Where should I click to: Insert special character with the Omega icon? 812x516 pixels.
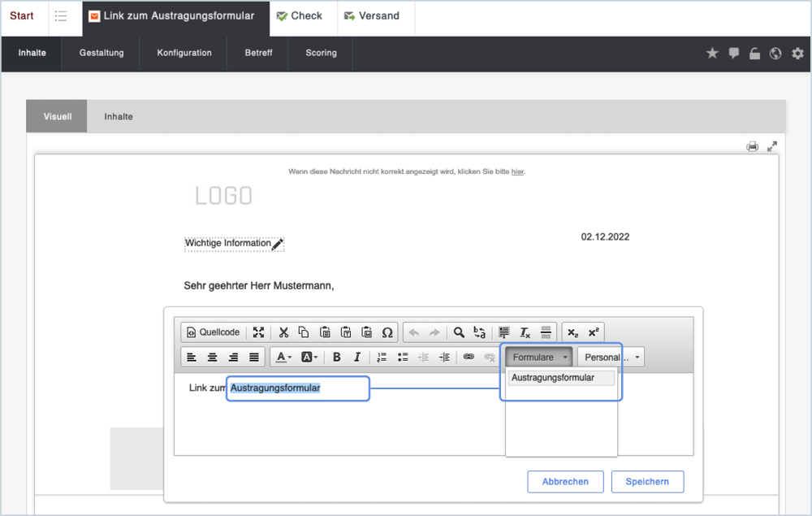coord(387,332)
